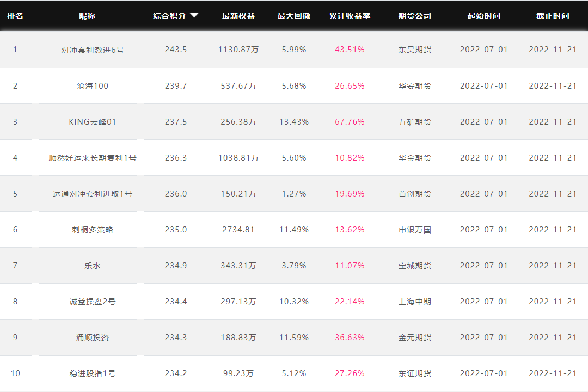This screenshot has width=588, height=392.
Task: Select 乐水 row start date 2022-07-01
Action: tap(484, 266)
